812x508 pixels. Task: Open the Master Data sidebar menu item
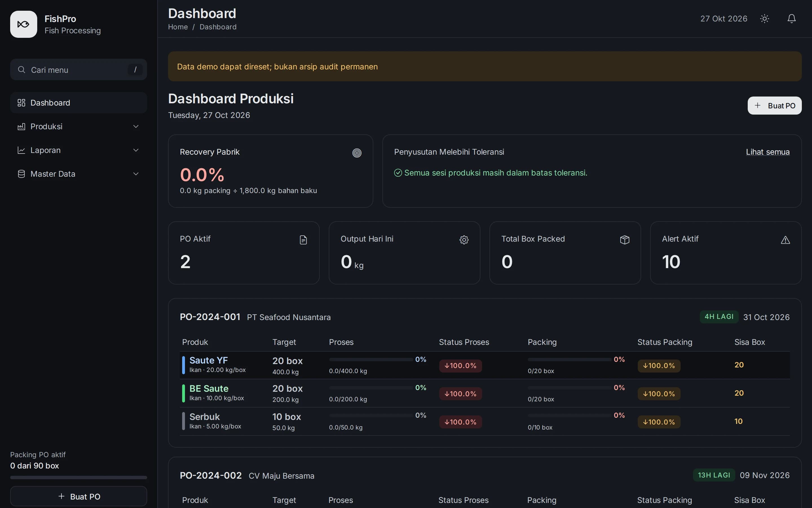pos(78,174)
